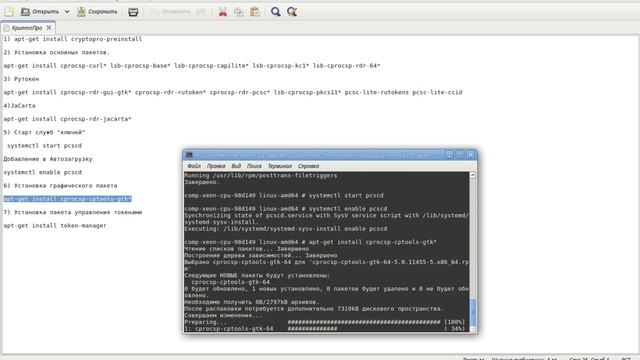Screen dimensions: 640x360
Task: Open the Справка menu in the terminal
Action: (309, 166)
